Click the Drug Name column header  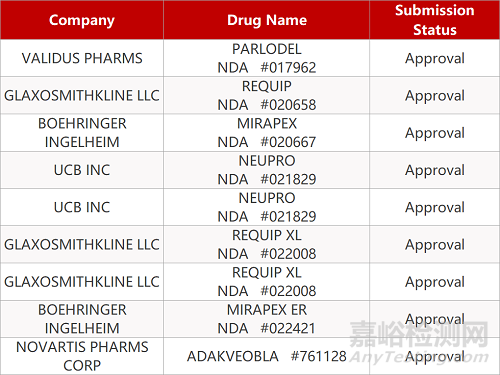coord(266,20)
